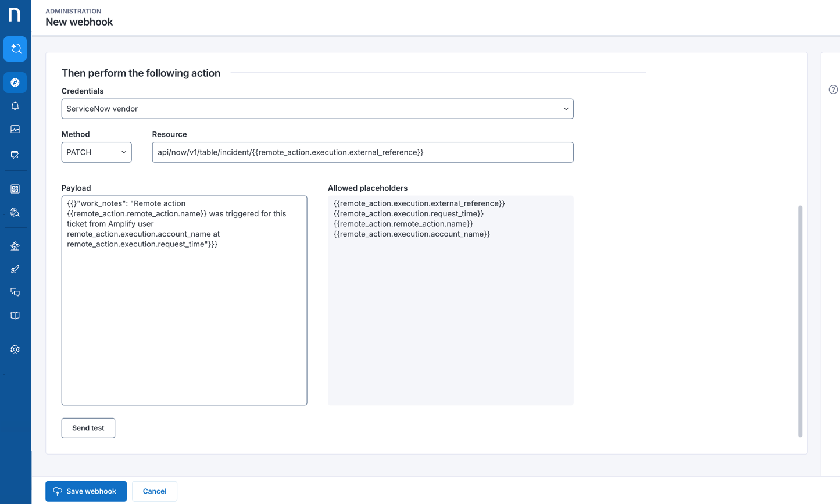Open the open-book library icon

[x=15, y=316]
